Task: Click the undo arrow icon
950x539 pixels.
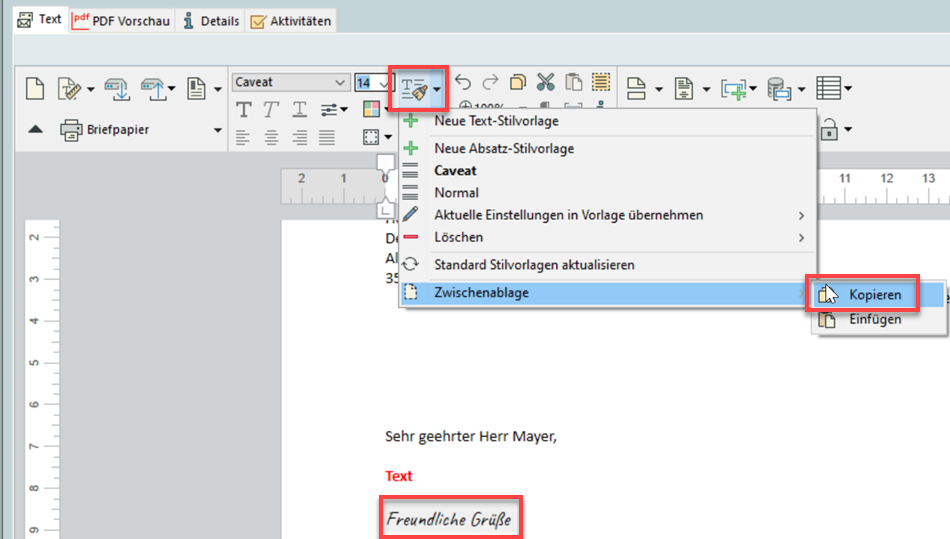Action: click(x=462, y=83)
